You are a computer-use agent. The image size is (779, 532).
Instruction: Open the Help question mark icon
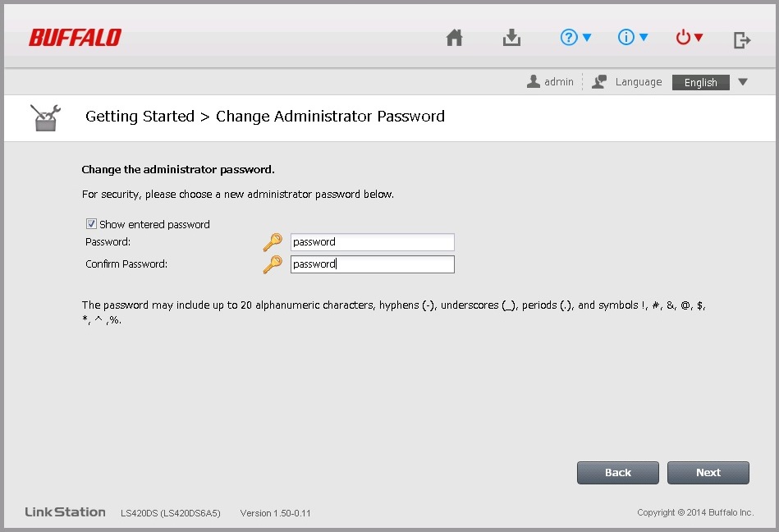point(569,37)
